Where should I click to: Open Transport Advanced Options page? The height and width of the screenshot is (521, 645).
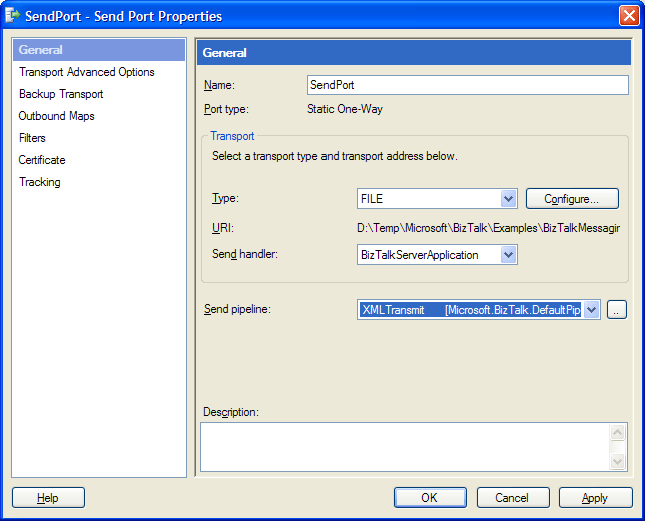pyautogui.click(x=87, y=72)
